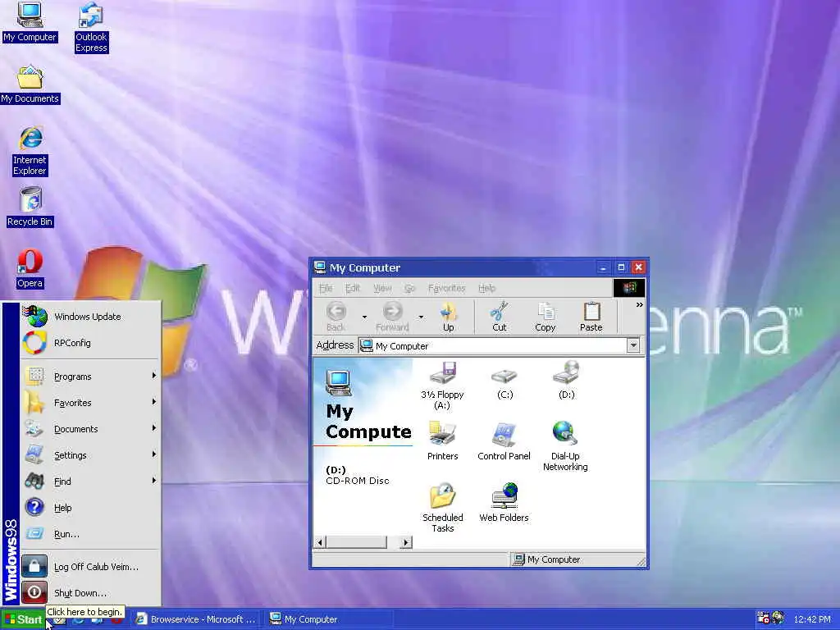Click the Copy toolbar button
Viewport: 840px width, 630px height.
click(x=546, y=317)
